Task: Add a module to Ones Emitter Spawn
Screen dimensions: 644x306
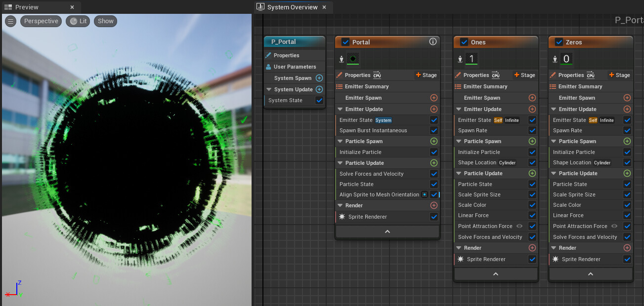Action: point(532,98)
